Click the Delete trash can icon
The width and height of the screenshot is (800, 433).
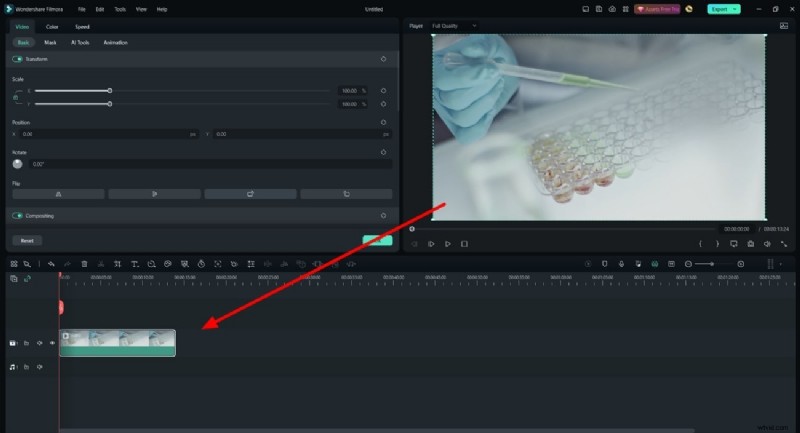(85, 264)
